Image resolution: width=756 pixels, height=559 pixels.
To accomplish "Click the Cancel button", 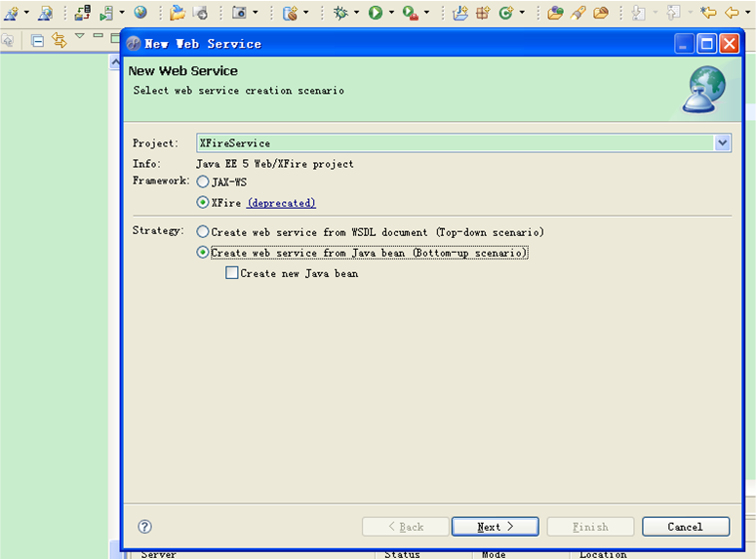I will [686, 527].
